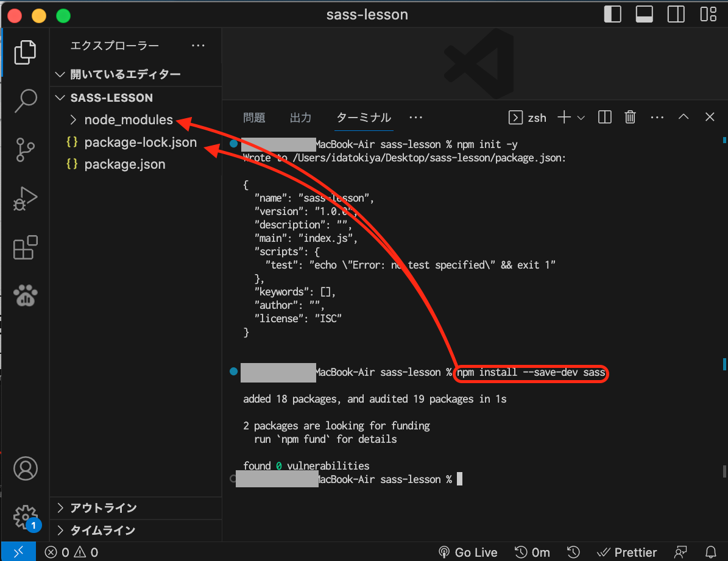Screen dimensions: 728x561
Task: Open the zsh terminal profile launcher
Action: click(528, 118)
